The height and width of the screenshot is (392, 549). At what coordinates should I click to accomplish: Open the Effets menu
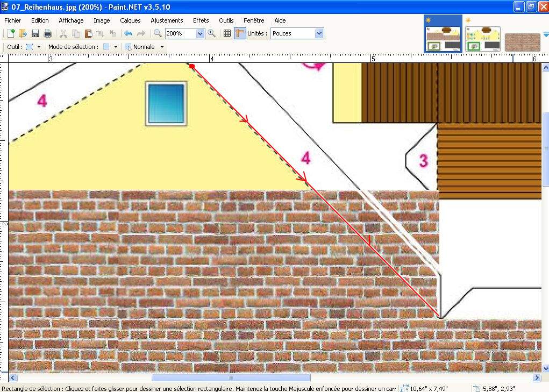[201, 20]
